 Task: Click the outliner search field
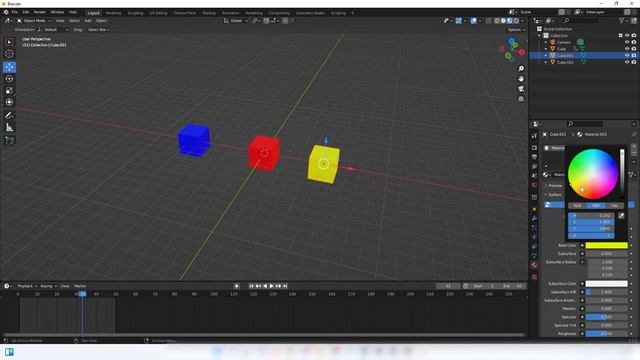582,20
